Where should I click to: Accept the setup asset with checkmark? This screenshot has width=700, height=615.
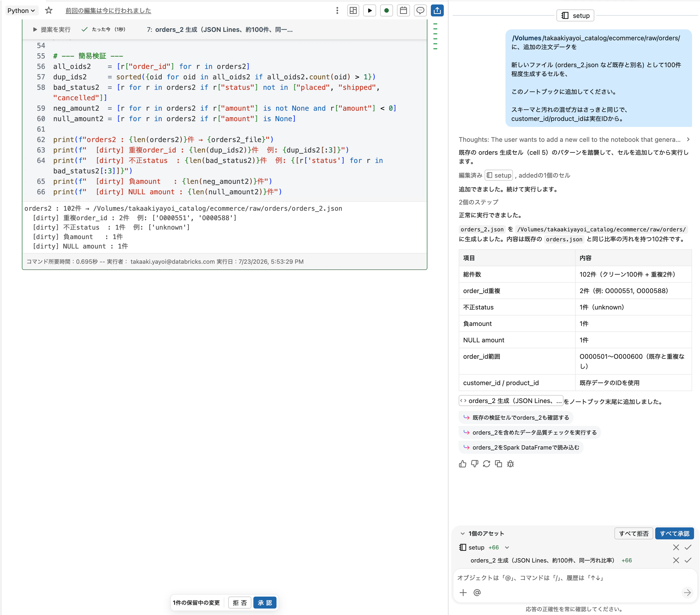coord(688,548)
